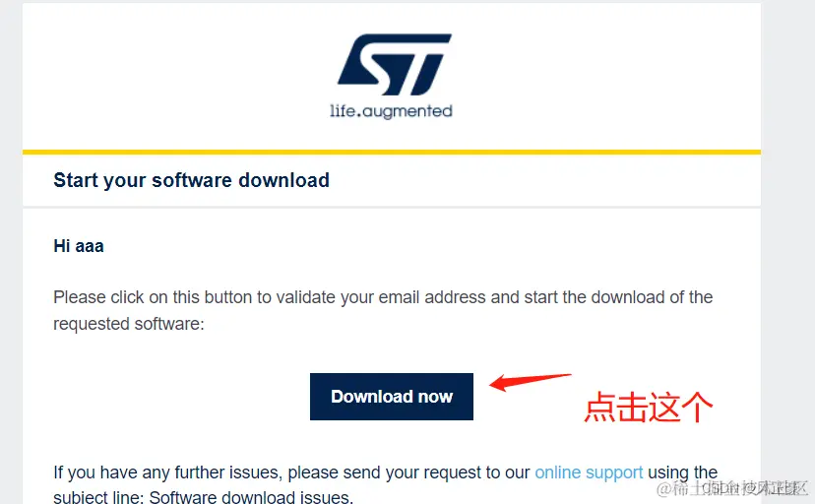
Task: Click the word 'software' in the heading
Action: pos(191,180)
